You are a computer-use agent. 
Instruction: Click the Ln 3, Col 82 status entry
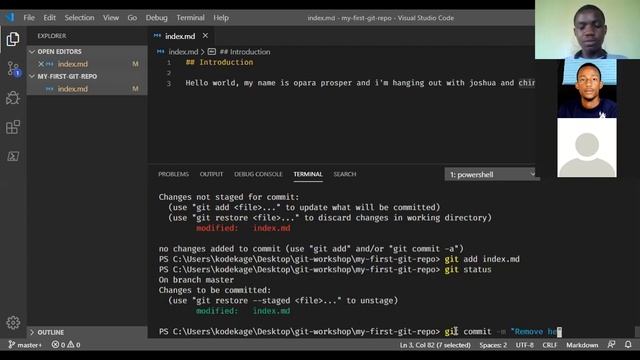435,345
